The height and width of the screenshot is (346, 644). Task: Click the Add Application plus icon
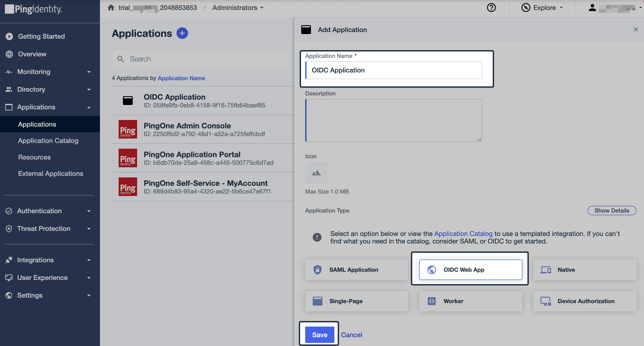click(182, 33)
